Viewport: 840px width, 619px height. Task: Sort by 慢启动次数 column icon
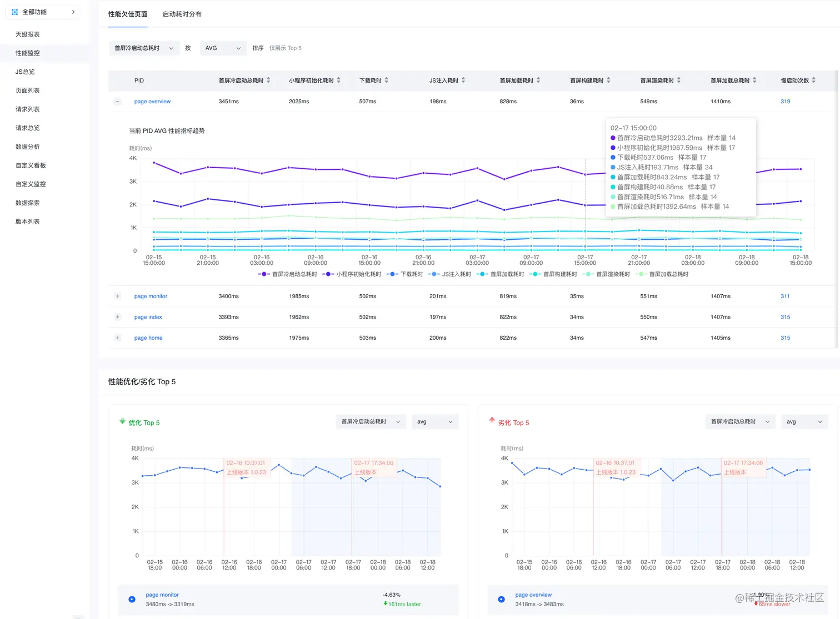coord(814,80)
